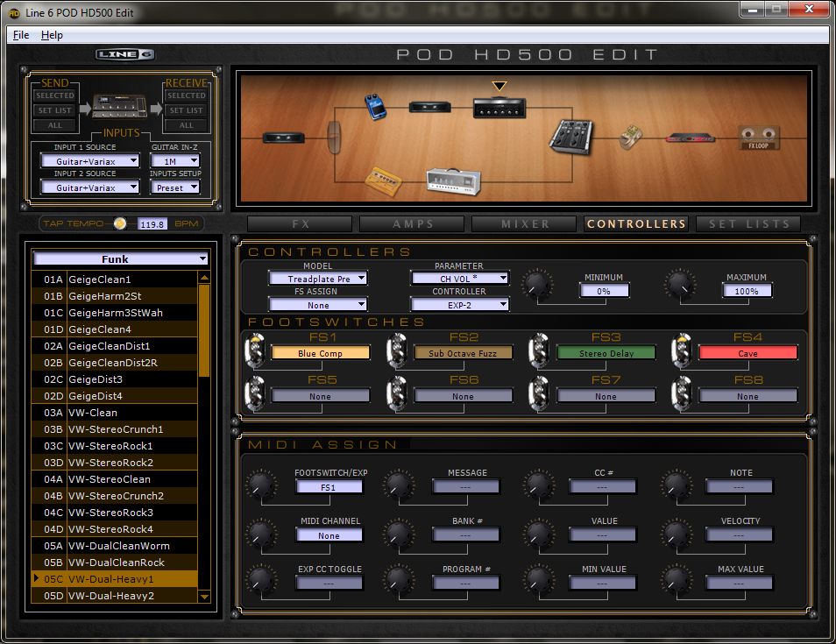This screenshot has width=836, height=644.
Task: Click the VELOCITY knob
Action: click(x=676, y=533)
